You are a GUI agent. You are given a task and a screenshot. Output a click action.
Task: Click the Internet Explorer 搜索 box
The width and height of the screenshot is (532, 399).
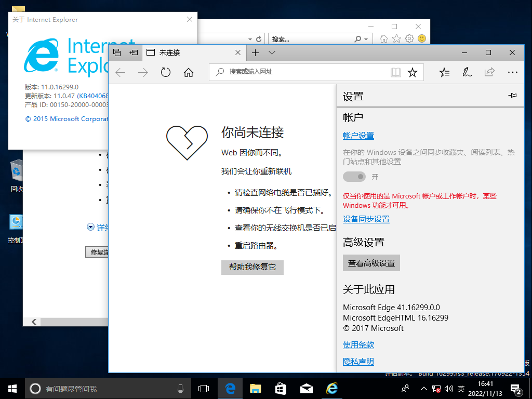(311, 39)
